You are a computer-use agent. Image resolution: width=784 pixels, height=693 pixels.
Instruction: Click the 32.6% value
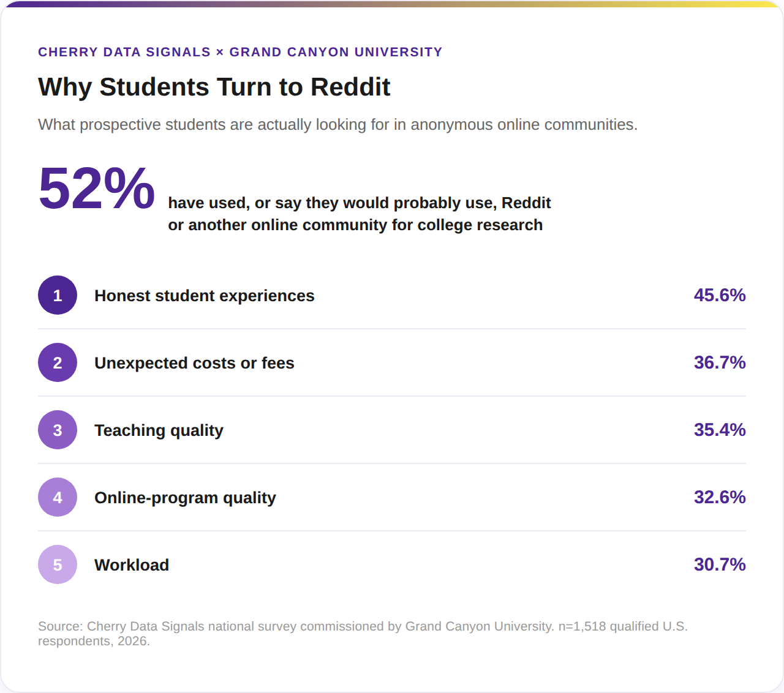[x=720, y=497]
